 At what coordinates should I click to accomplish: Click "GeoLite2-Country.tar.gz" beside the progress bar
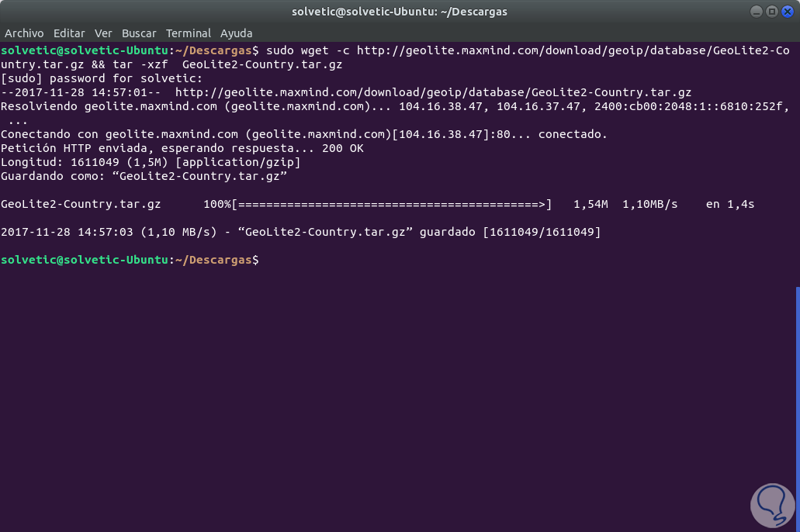point(81,204)
